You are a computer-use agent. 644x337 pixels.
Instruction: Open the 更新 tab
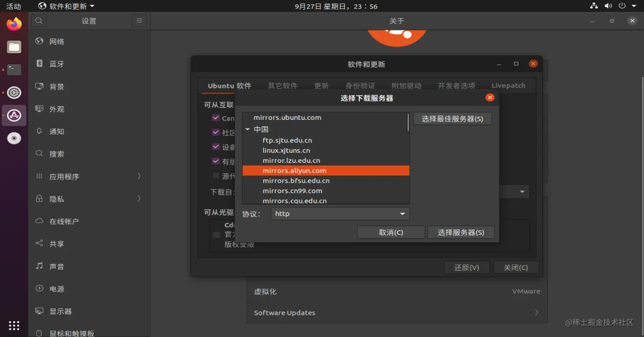tap(322, 86)
